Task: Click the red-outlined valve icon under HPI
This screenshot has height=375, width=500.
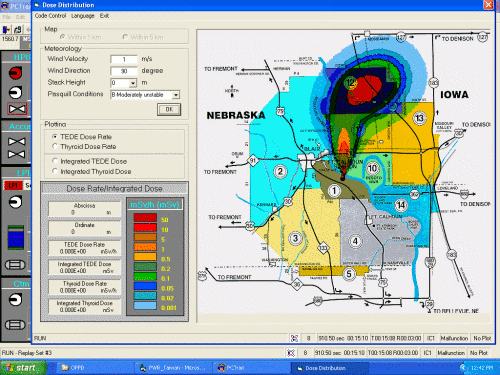Action: (x=17, y=109)
